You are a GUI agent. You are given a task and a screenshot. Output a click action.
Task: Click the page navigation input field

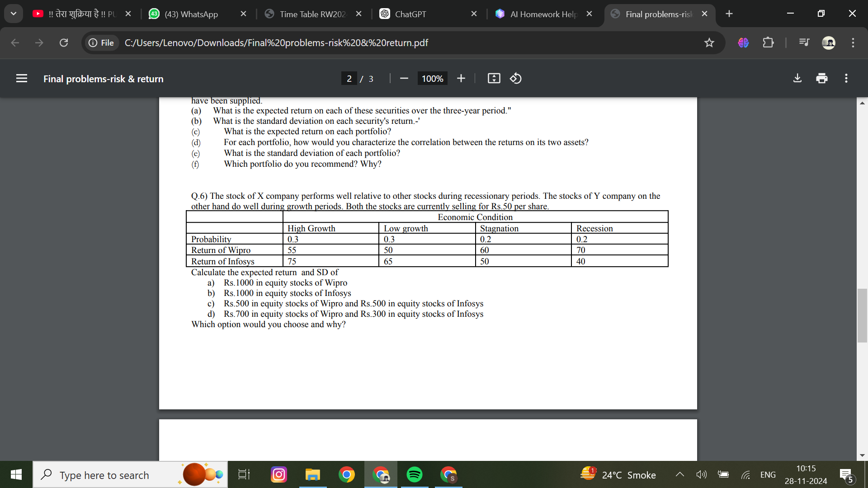[348, 79]
